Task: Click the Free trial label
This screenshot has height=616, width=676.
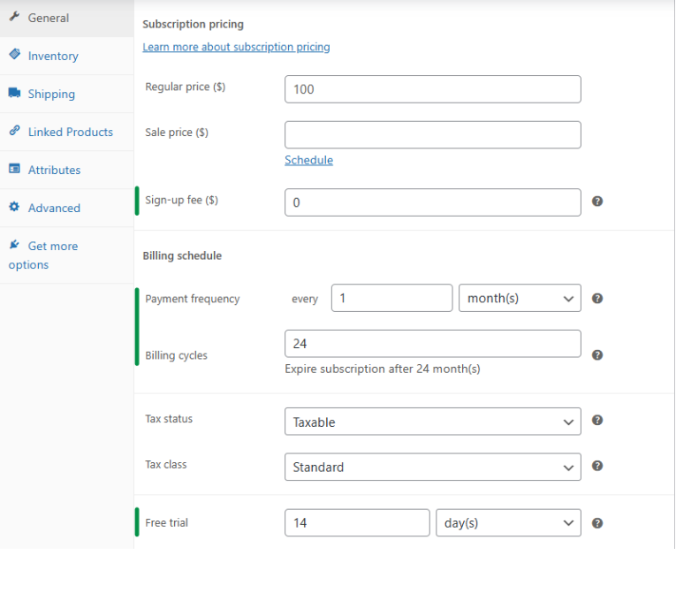Action: [166, 522]
